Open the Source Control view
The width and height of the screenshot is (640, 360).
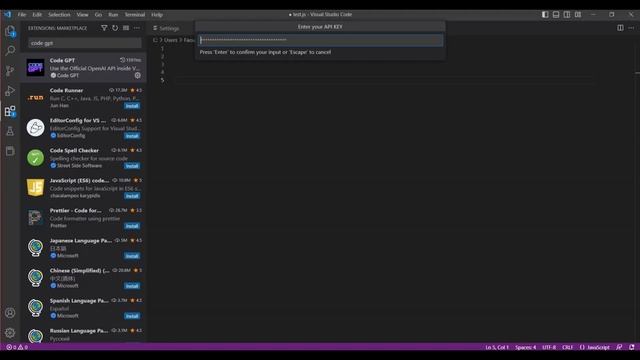[10, 71]
